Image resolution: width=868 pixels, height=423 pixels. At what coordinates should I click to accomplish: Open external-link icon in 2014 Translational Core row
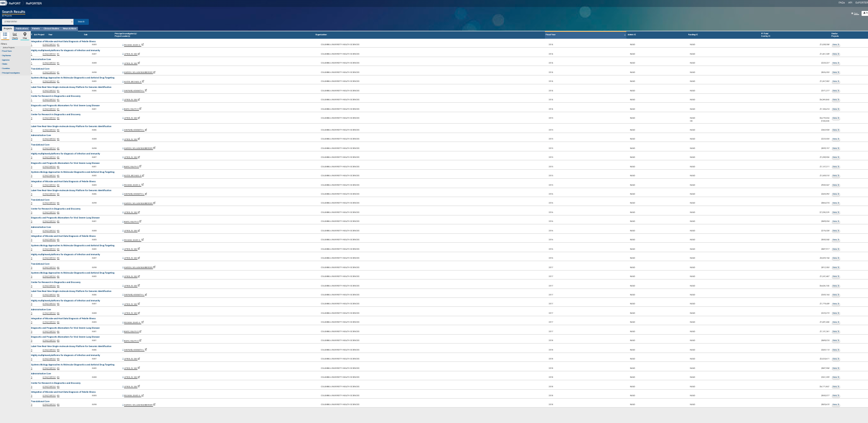[154, 72]
